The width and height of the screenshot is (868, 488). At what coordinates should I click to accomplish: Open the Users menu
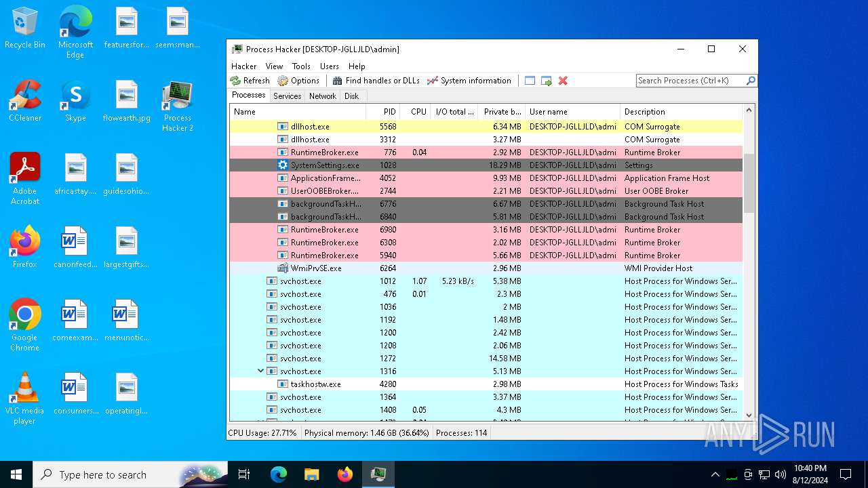pos(330,66)
